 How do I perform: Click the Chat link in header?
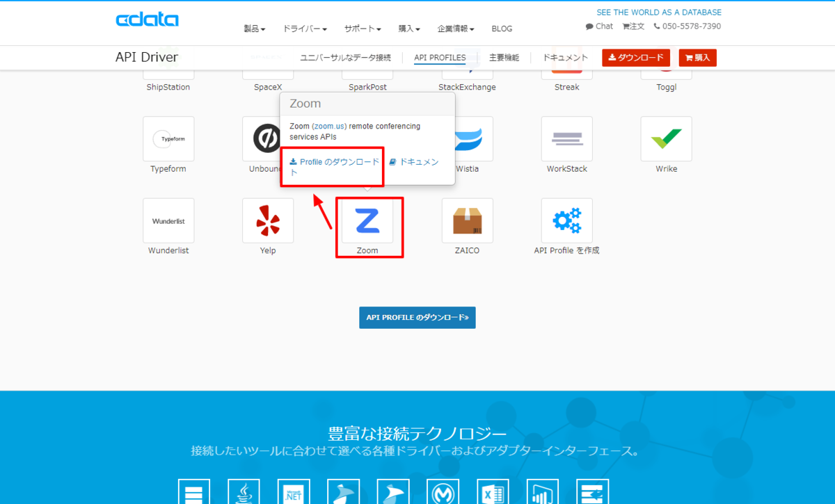[600, 26]
